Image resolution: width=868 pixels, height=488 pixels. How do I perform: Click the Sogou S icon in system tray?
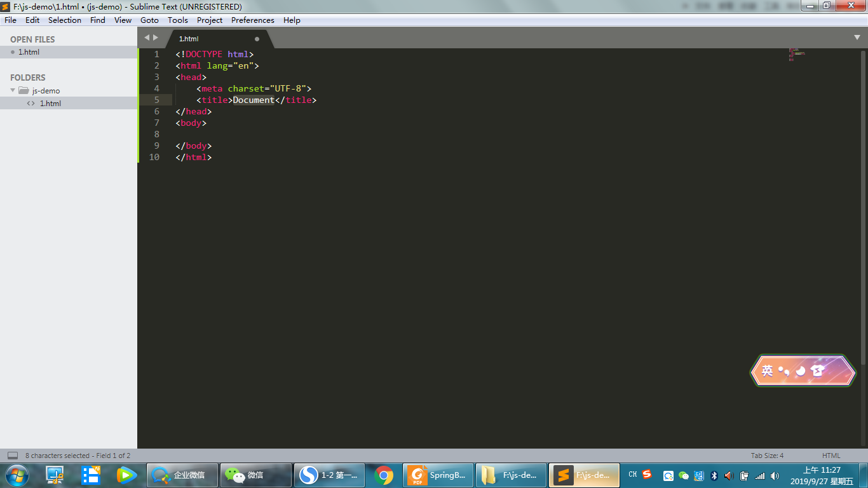click(647, 474)
